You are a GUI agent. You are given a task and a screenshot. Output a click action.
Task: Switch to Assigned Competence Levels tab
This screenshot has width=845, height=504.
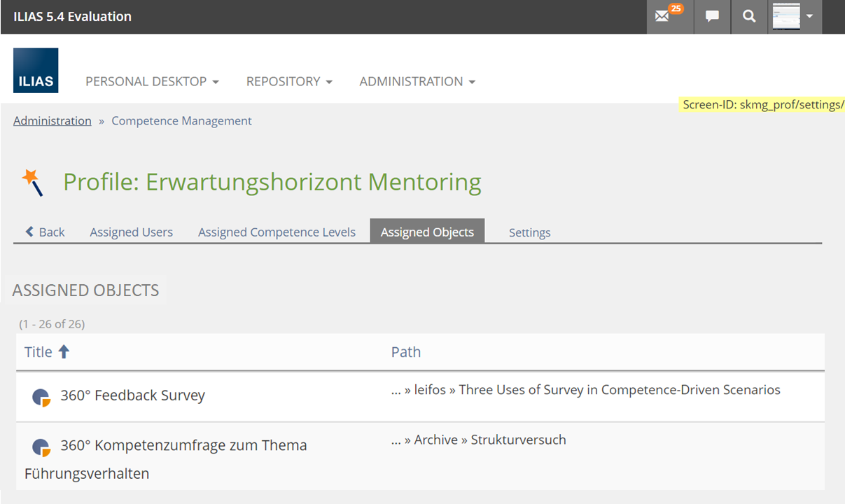(x=277, y=232)
